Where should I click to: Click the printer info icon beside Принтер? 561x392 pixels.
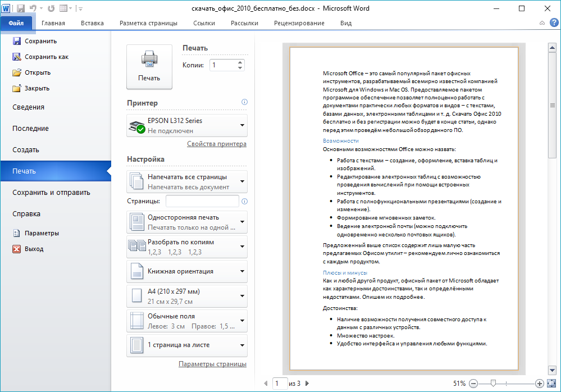(244, 102)
